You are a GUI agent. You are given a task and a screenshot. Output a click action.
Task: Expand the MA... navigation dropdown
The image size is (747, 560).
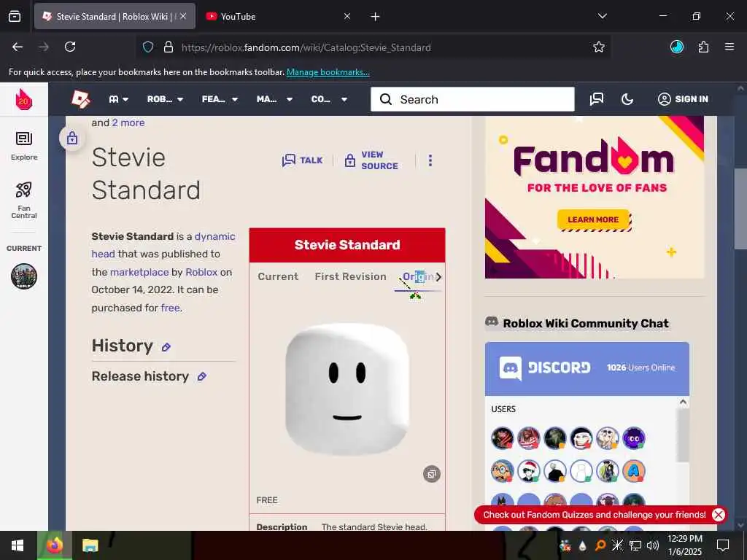tap(274, 99)
